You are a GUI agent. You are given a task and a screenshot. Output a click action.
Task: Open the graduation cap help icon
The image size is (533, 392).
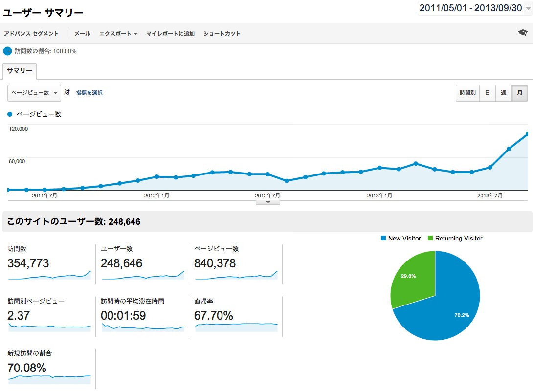(523, 33)
